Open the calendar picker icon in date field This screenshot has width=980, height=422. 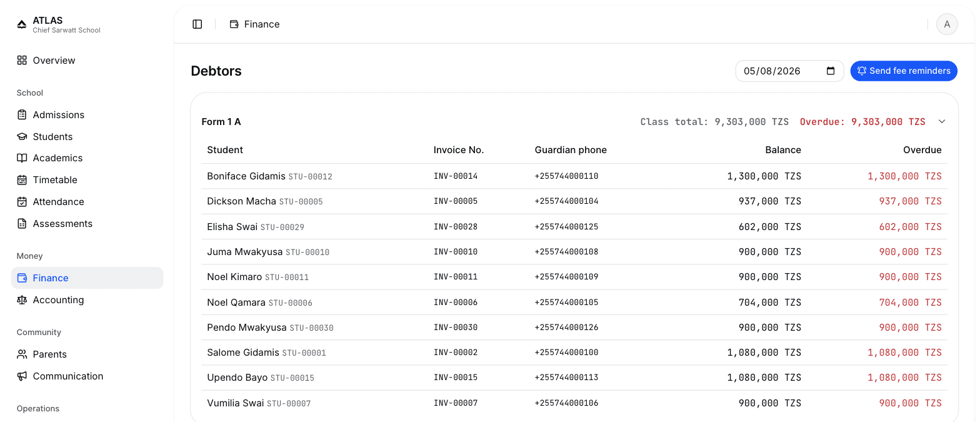click(831, 71)
